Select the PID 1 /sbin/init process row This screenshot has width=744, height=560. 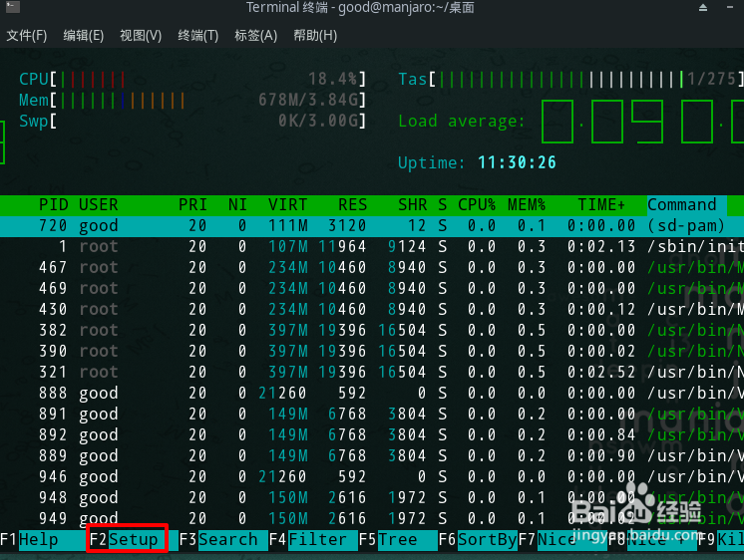pos(372,246)
